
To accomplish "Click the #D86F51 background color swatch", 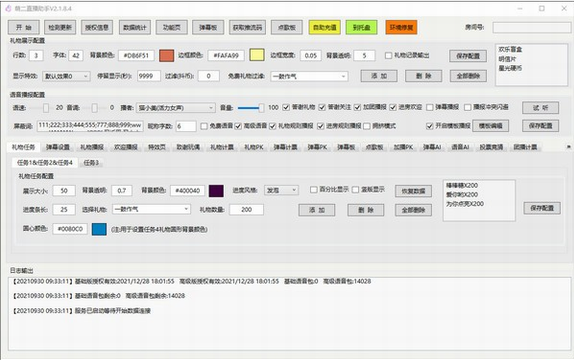I will [167, 56].
